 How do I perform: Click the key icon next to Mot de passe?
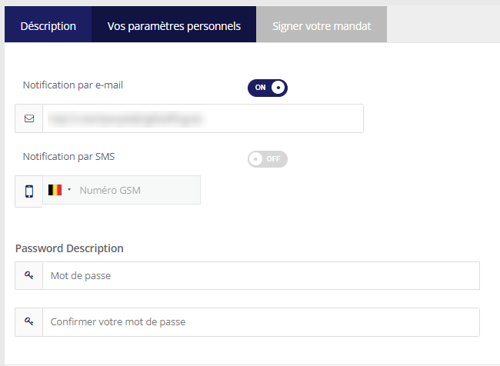29,275
